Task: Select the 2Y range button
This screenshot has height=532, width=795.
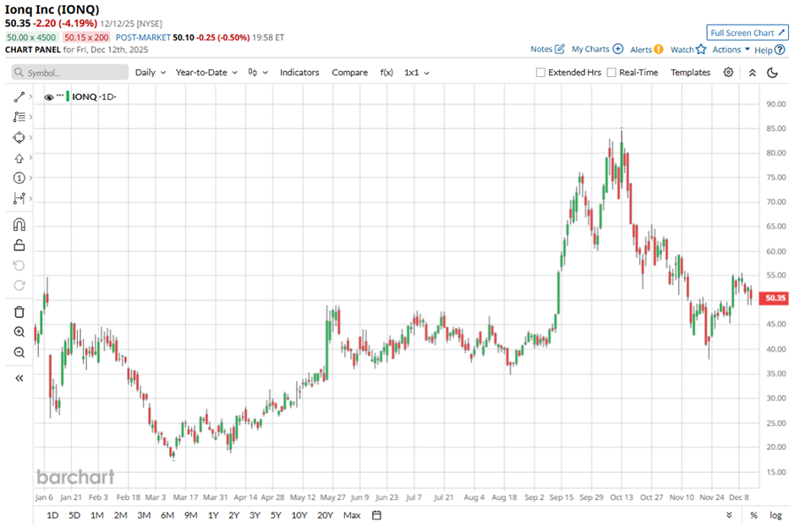Action: point(233,515)
